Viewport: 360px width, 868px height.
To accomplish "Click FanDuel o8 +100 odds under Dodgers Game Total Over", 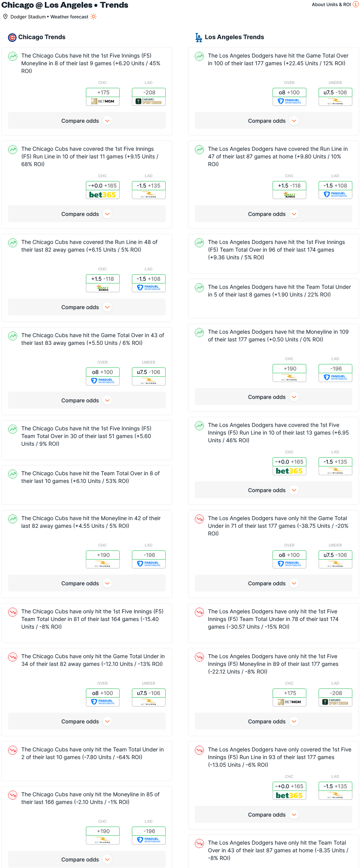I will pos(289,97).
